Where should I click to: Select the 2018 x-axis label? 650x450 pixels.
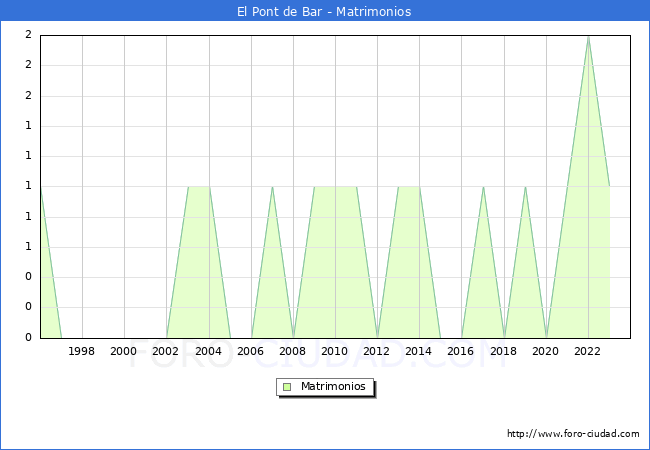[x=504, y=351]
